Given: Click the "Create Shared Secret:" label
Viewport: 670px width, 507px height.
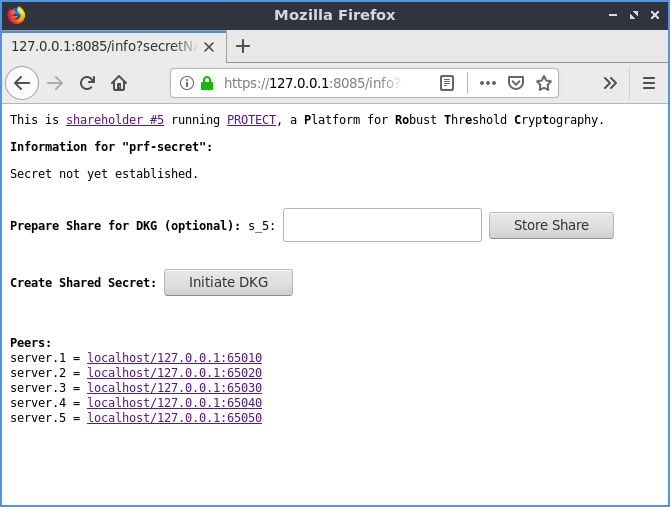Looking at the screenshot, I should point(83,283).
